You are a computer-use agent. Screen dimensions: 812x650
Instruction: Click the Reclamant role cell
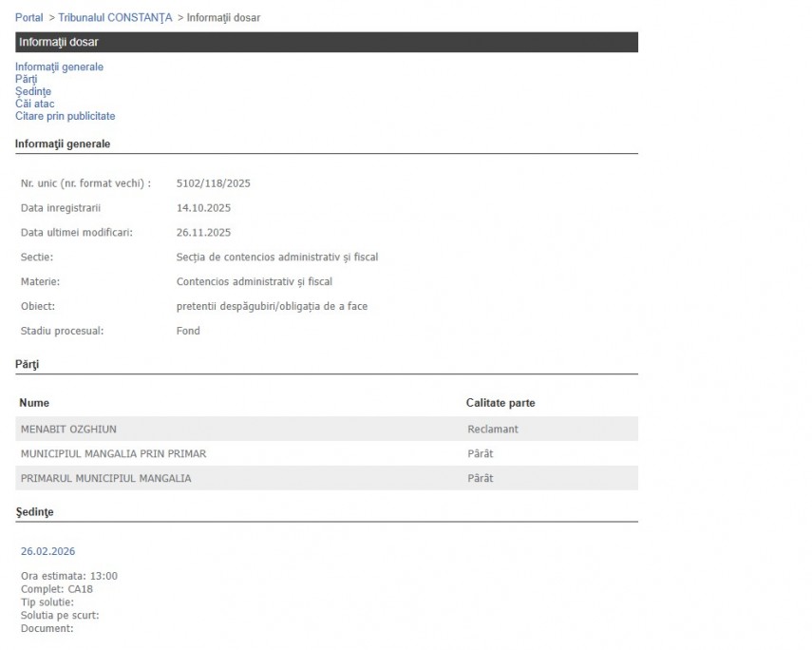(x=493, y=430)
